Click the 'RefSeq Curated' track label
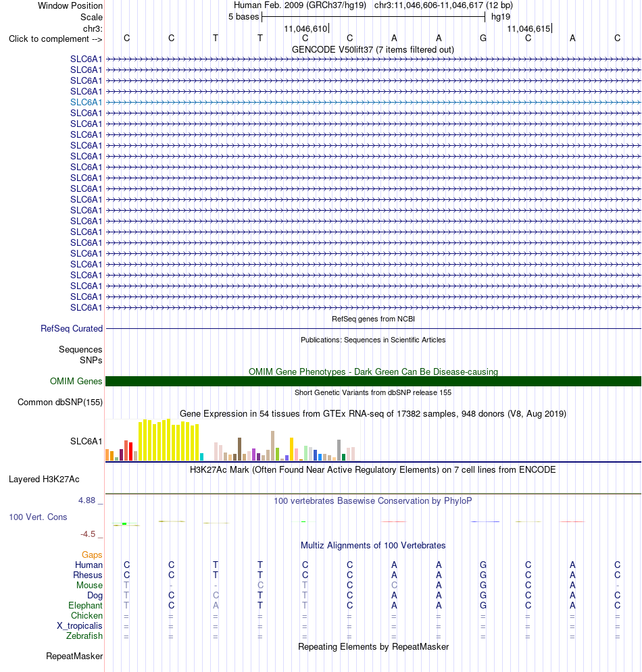The height and width of the screenshot is (672, 642). click(72, 329)
